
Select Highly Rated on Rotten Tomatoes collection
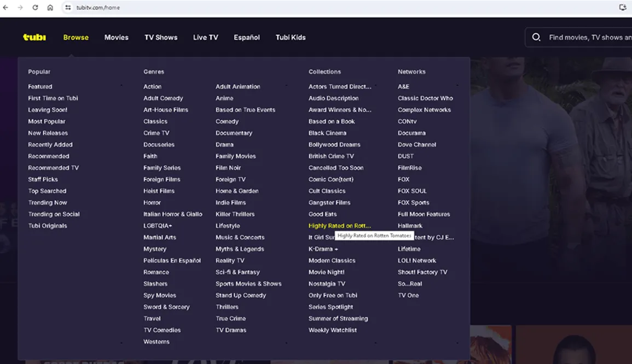tap(339, 226)
